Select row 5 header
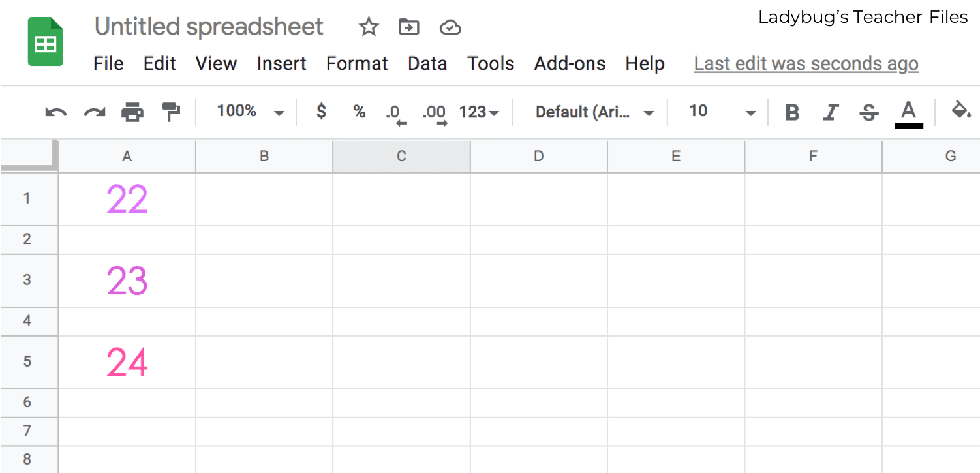980x473 pixels. [x=29, y=362]
